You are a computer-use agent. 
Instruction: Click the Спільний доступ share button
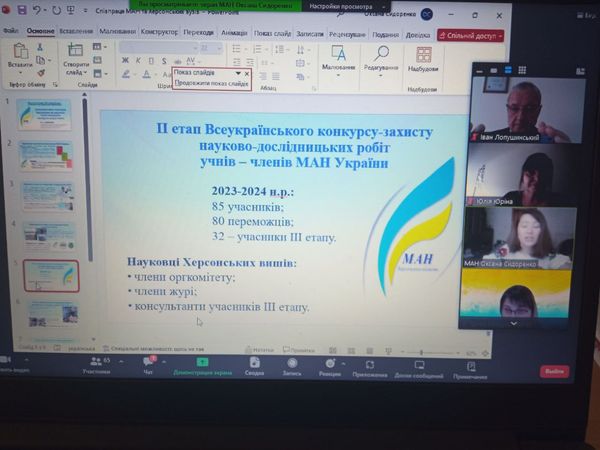pos(471,36)
